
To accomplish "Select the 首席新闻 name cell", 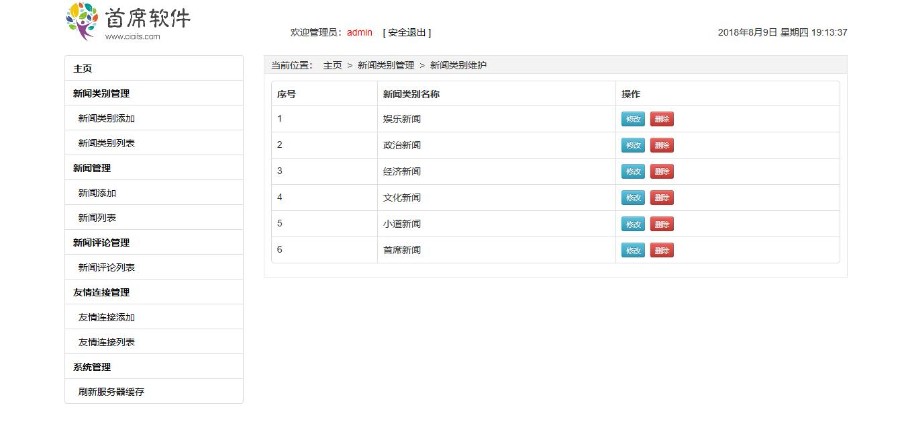I will click(496, 250).
